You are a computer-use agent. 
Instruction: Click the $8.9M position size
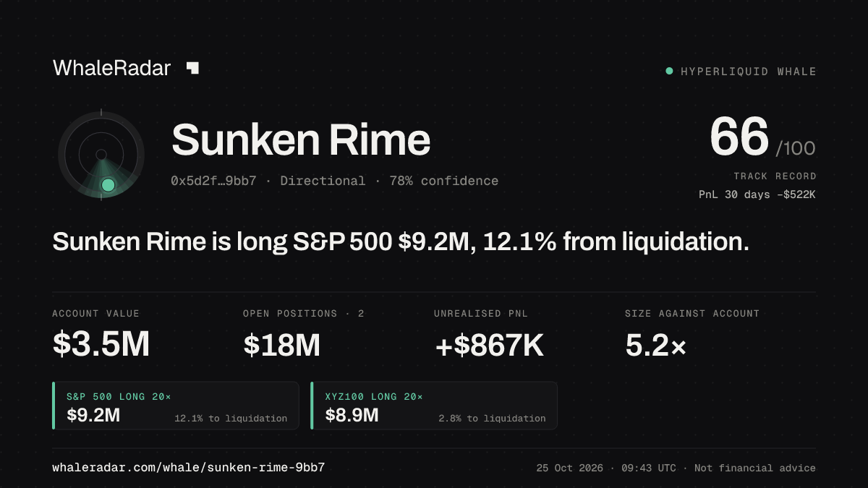[352, 415]
